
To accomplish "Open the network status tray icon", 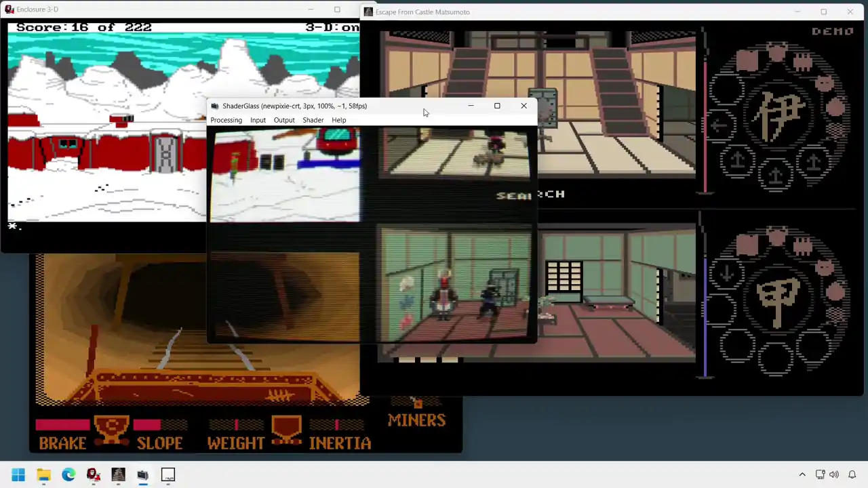I will pos(820,474).
